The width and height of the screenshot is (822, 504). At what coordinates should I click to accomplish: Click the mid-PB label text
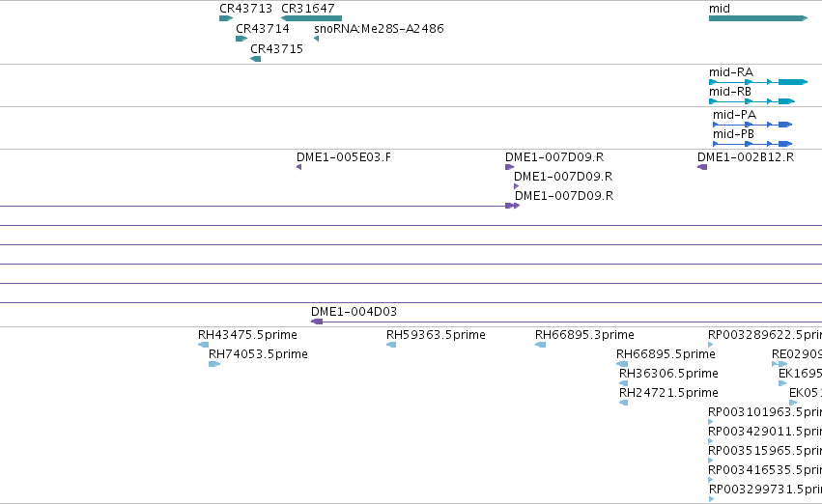coord(733,134)
